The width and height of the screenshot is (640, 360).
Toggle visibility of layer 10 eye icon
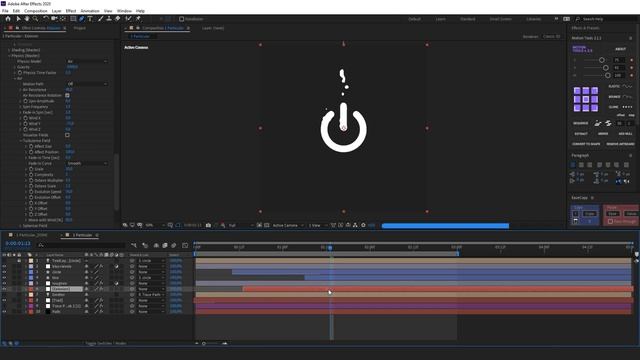click(x=4, y=311)
